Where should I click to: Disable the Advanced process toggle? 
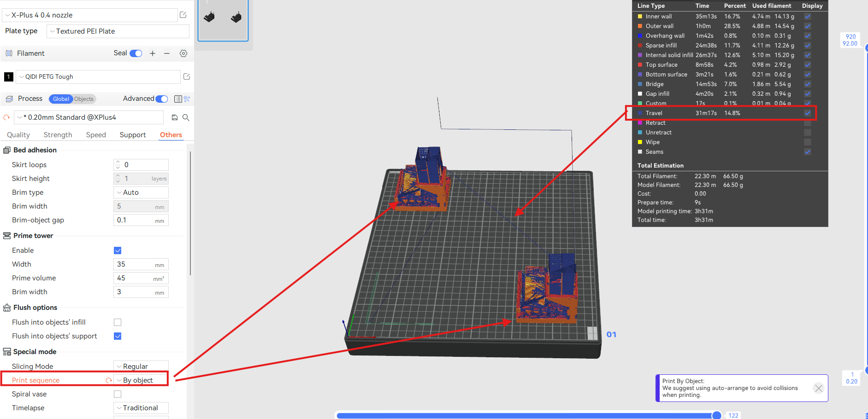(x=161, y=99)
